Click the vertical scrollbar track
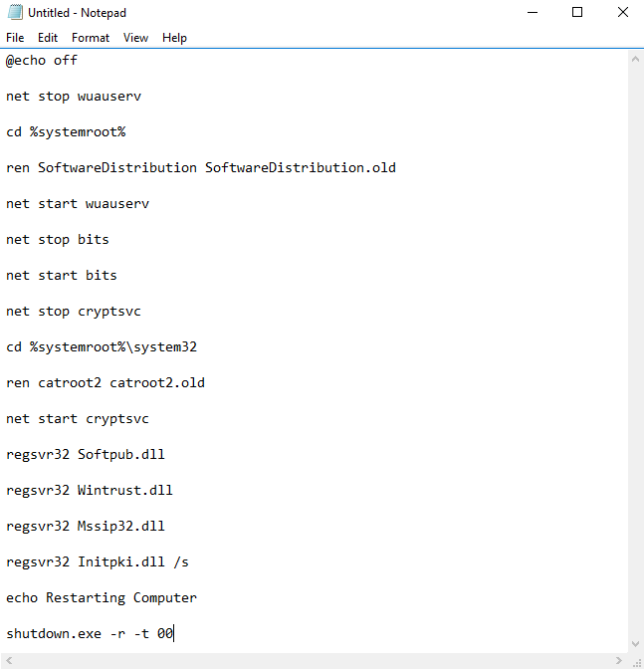The image size is (644, 669). click(635, 348)
